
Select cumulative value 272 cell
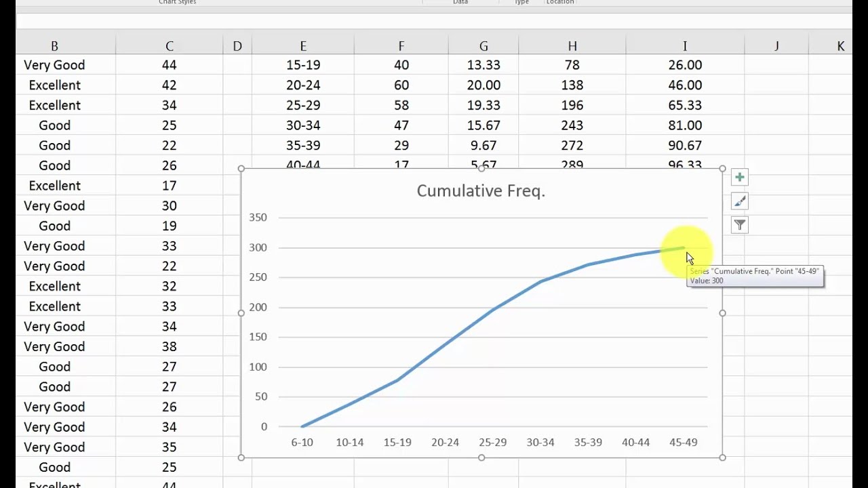click(x=572, y=146)
